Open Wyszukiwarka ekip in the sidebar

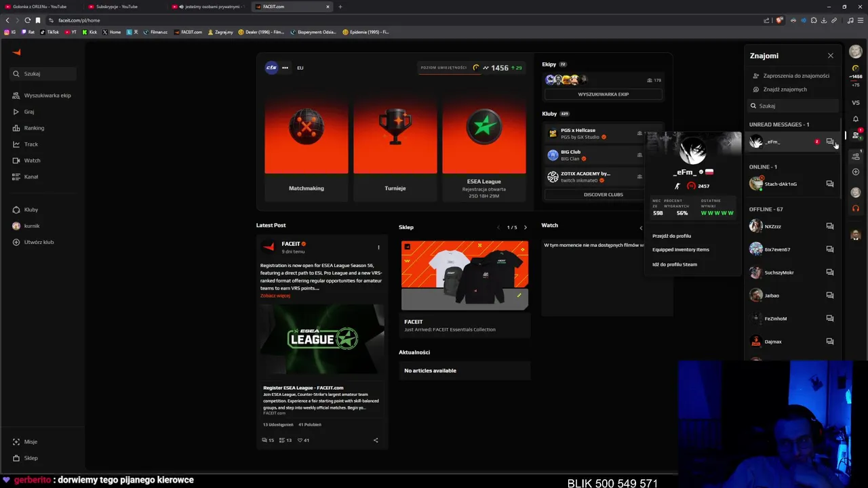point(42,96)
